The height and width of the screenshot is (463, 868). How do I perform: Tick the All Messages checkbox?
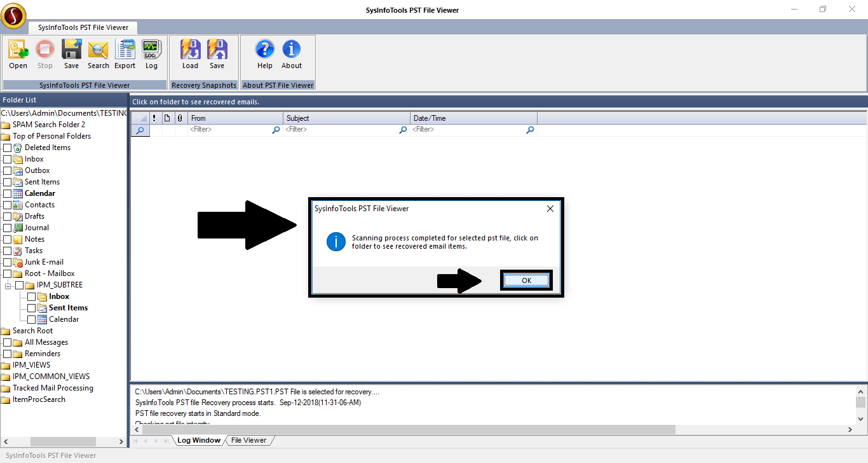coord(8,343)
